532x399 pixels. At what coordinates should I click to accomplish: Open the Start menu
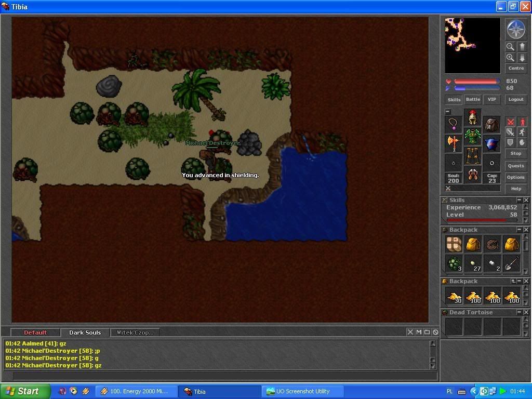coord(25,391)
